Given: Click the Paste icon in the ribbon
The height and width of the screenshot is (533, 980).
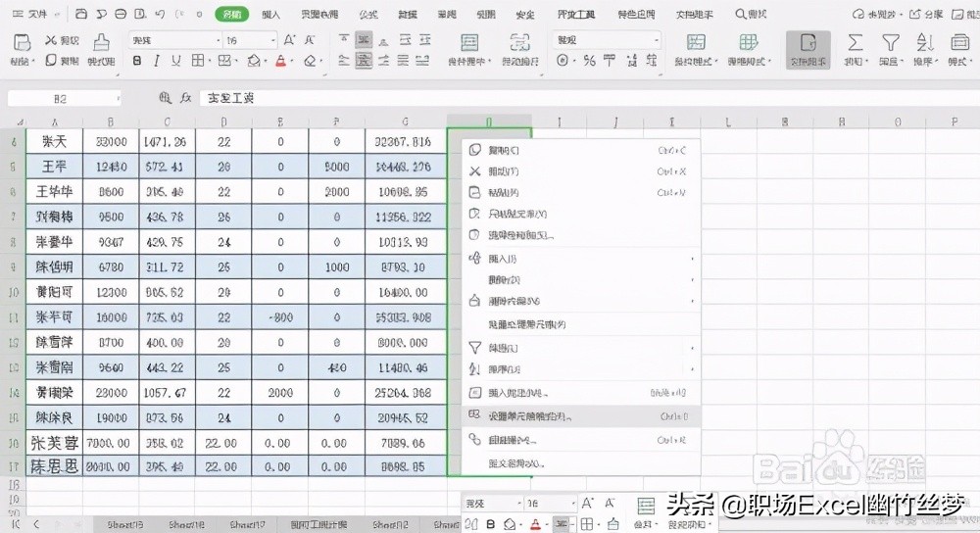Looking at the screenshot, I should 22,42.
